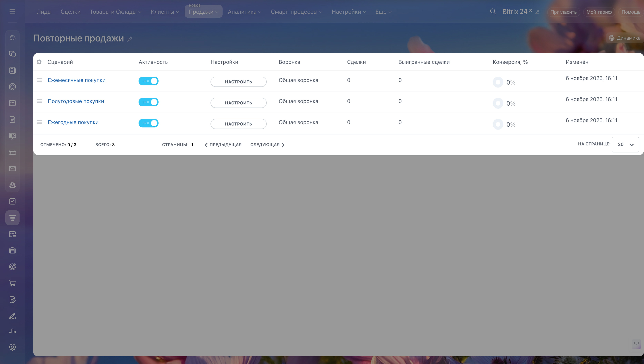644x364 pixels.
Task: Disable the Ежемесячные покупки activity toggle
Action: [x=149, y=81]
